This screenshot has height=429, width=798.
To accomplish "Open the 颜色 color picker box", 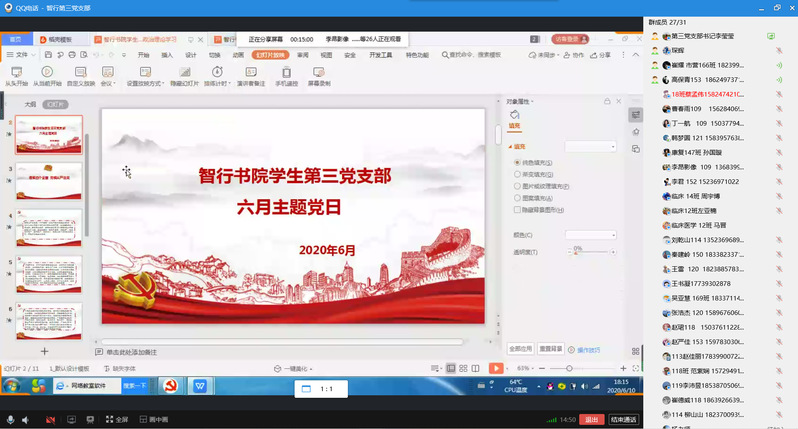I will click(x=592, y=234).
